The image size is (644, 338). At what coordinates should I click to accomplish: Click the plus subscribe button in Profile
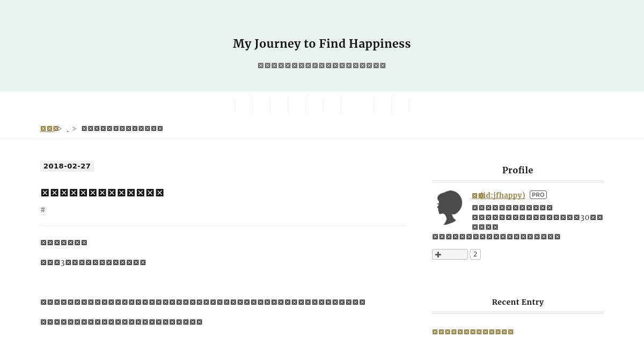pos(450,254)
